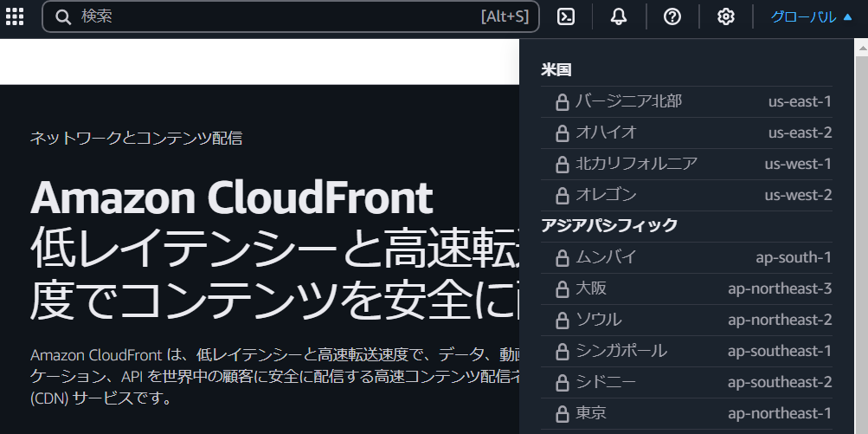Viewport: 868px width, 434px height.
Task: Open the CloudShell terminal icon
Action: (565, 16)
